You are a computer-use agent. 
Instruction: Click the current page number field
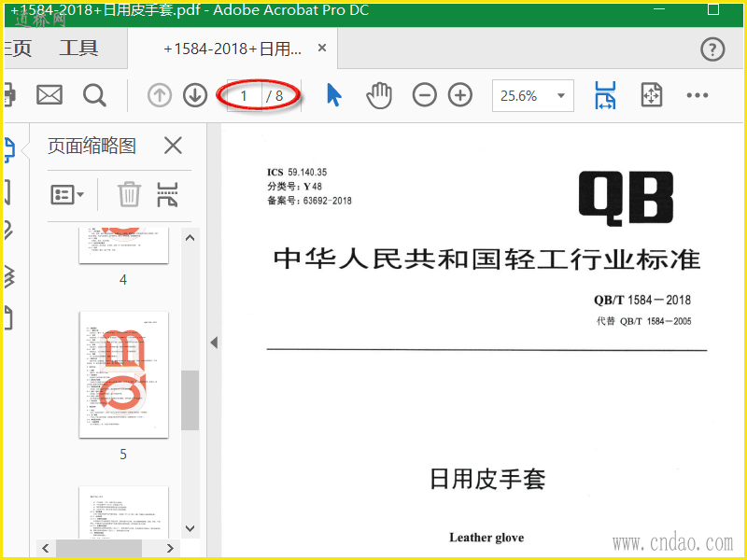pos(244,96)
